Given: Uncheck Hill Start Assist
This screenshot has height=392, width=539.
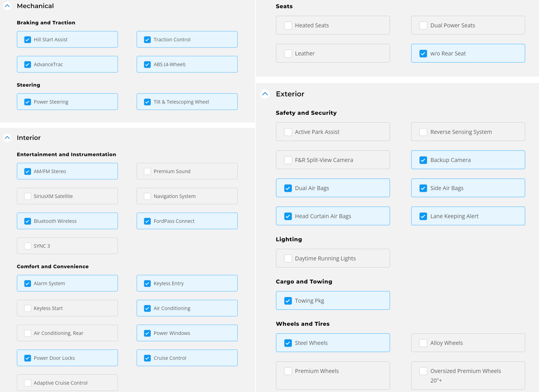Looking at the screenshot, I should click(x=28, y=40).
